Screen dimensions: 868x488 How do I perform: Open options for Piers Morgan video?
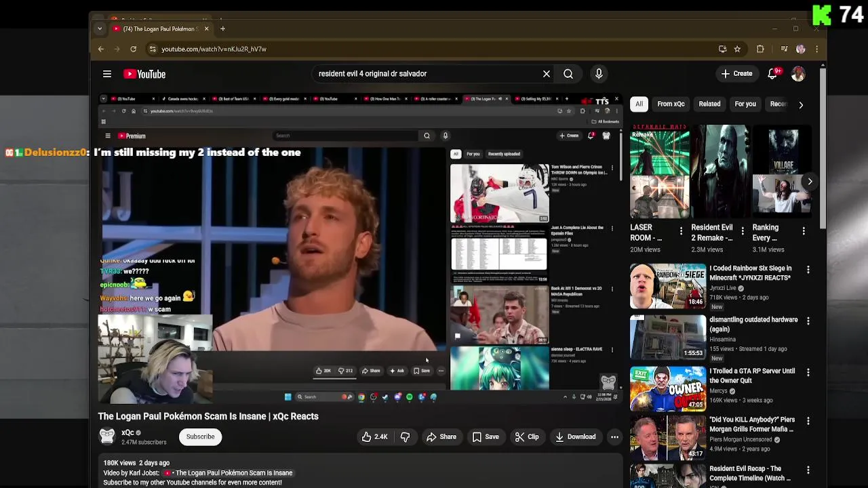coord(808,422)
